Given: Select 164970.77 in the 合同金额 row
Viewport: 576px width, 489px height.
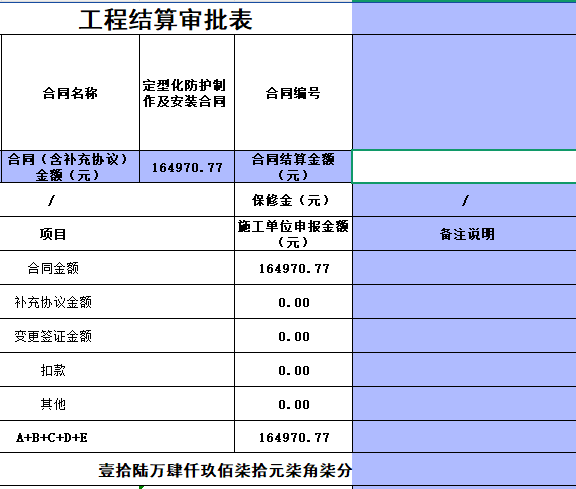Looking at the screenshot, I should [x=293, y=268].
